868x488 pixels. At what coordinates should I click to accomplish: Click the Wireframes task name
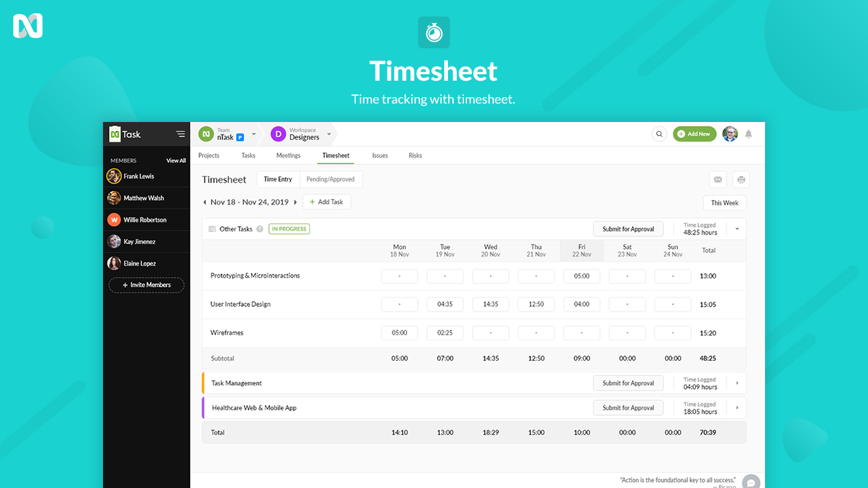[x=227, y=333]
